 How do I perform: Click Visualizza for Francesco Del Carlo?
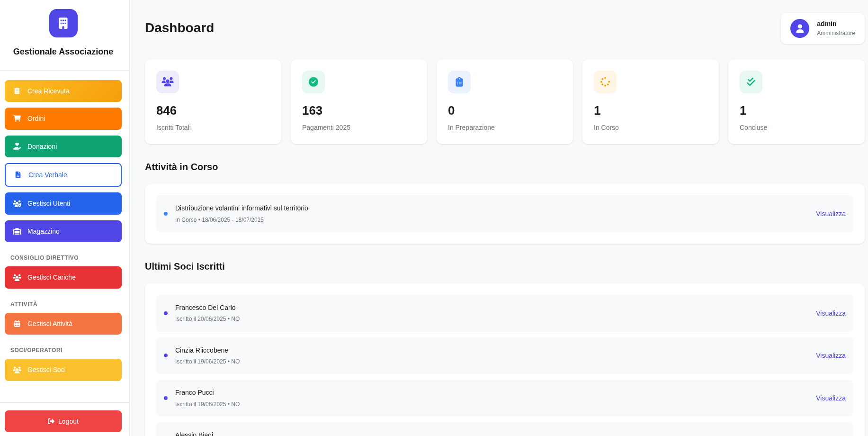coord(831,313)
